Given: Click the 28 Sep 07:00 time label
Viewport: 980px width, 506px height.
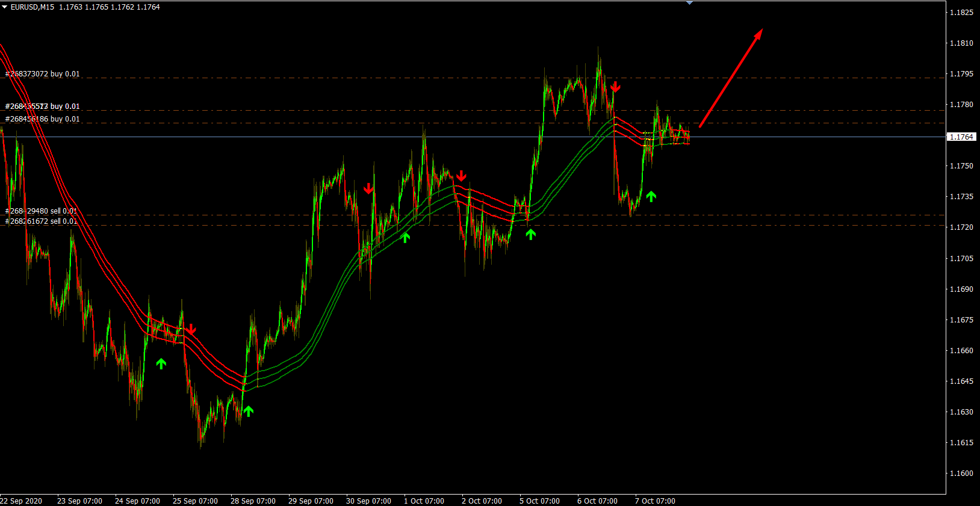Looking at the screenshot, I should 253,501.
